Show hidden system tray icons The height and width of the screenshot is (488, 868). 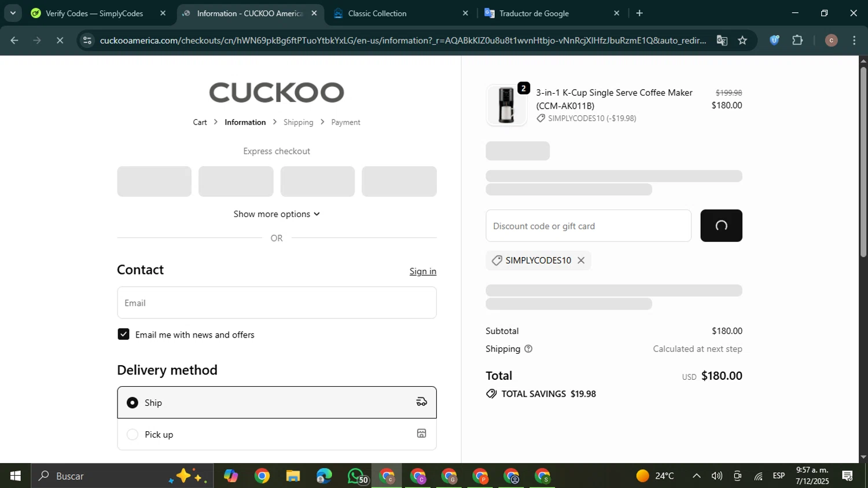coord(697,476)
